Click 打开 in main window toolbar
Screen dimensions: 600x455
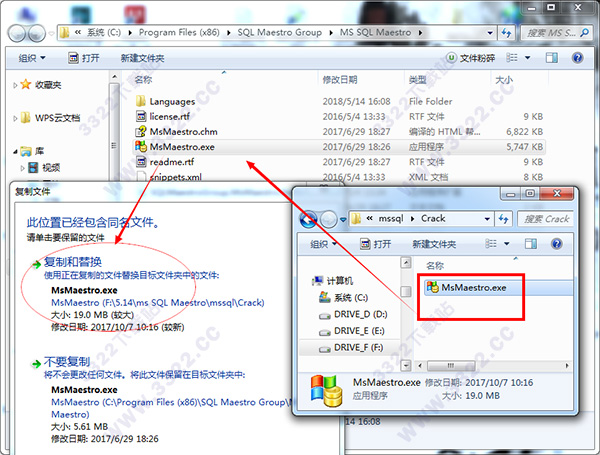84,58
